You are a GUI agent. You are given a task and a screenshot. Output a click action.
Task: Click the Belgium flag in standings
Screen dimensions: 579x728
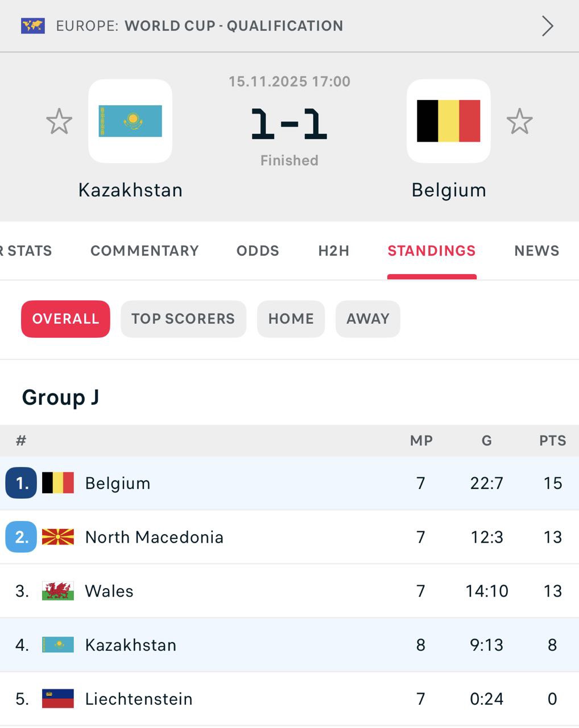(x=58, y=483)
